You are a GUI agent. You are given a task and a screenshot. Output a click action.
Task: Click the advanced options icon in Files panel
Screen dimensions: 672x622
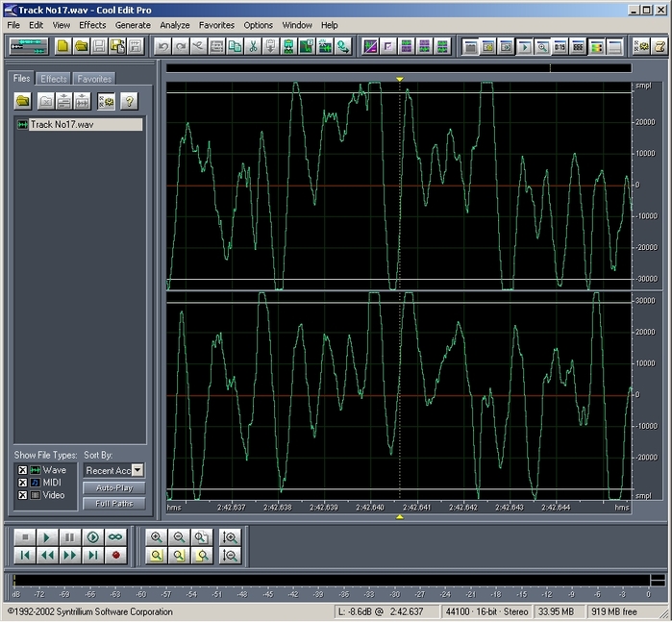coord(106,102)
